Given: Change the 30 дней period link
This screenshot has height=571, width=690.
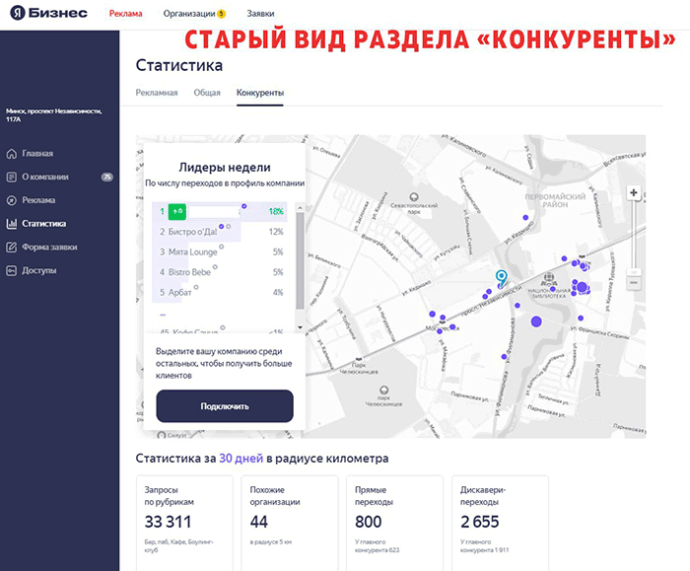Looking at the screenshot, I should click(241, 458).
